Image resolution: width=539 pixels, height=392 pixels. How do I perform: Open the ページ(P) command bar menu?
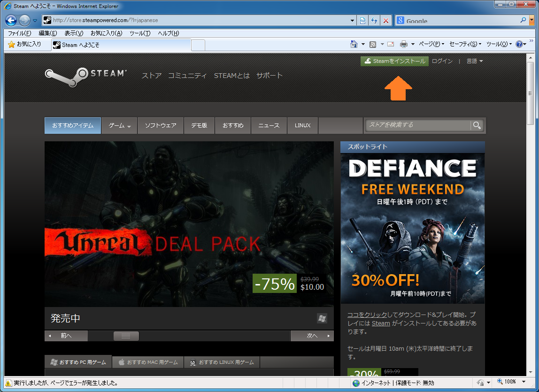tap(431, 44)
